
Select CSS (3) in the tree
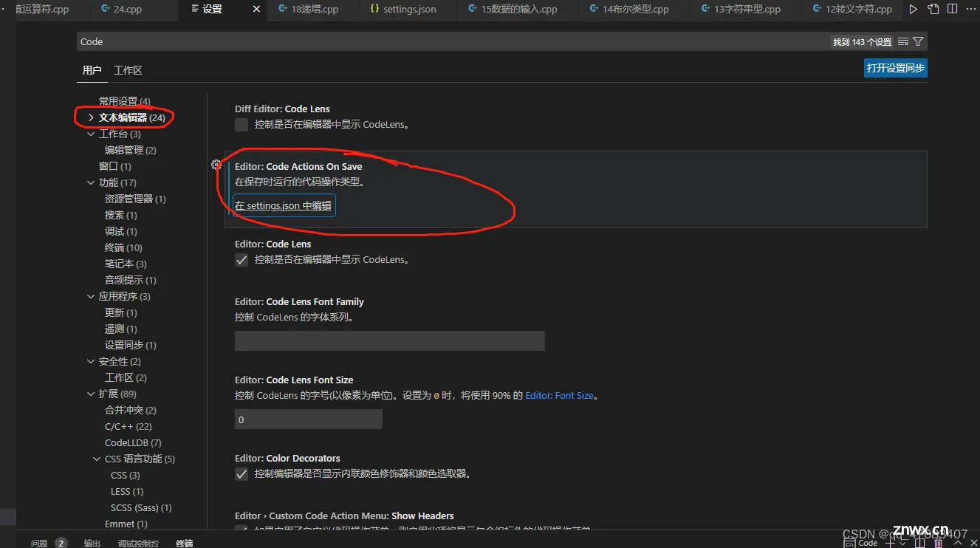pos(125,475)
